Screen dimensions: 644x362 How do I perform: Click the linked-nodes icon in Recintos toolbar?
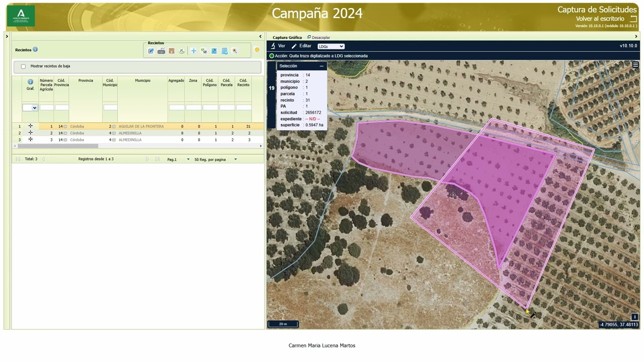click(x=204, y=51)
